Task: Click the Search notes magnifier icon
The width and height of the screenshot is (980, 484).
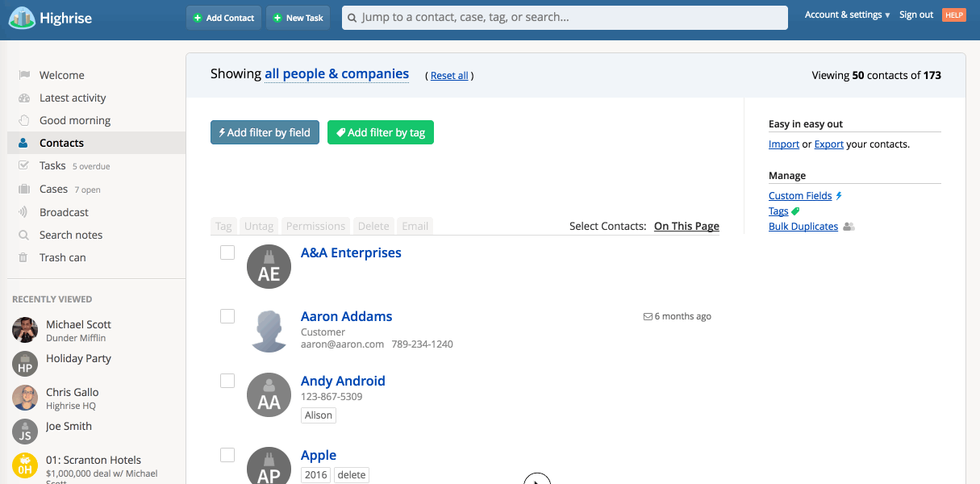Action: (x=24, y=235)
